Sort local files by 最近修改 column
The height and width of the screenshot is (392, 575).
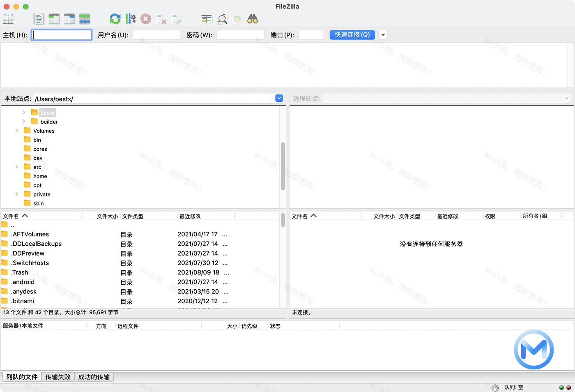206,216
